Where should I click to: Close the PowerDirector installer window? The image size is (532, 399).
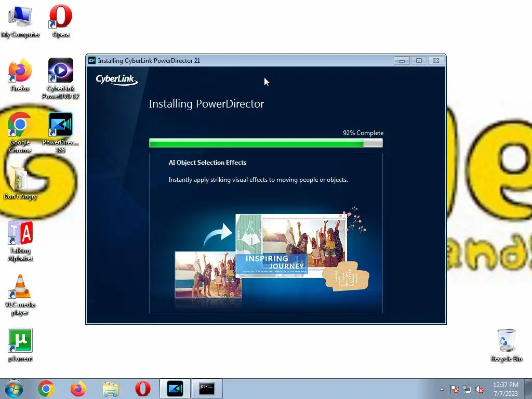436,61
